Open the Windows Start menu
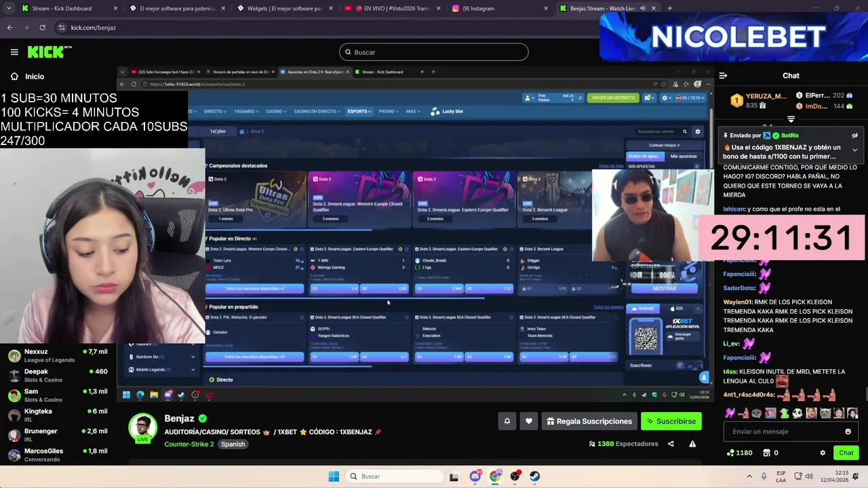Image resolution: width=868 pixels, height=488 pixels. [x=334, y=476]
